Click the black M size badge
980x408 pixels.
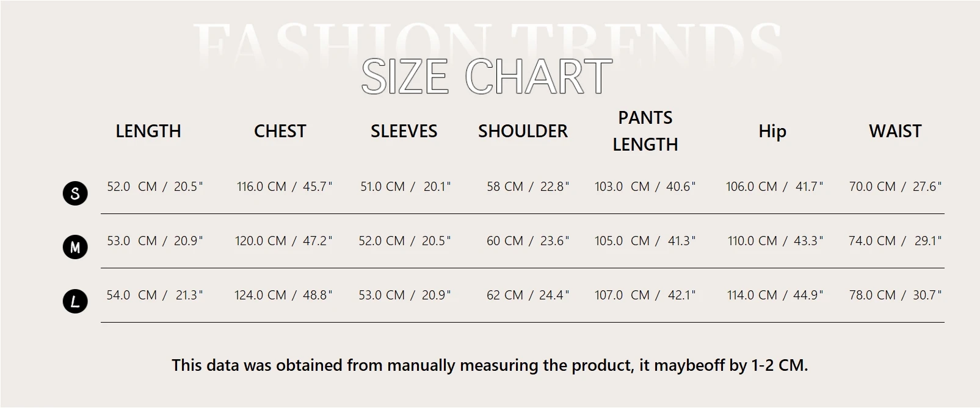75,247
